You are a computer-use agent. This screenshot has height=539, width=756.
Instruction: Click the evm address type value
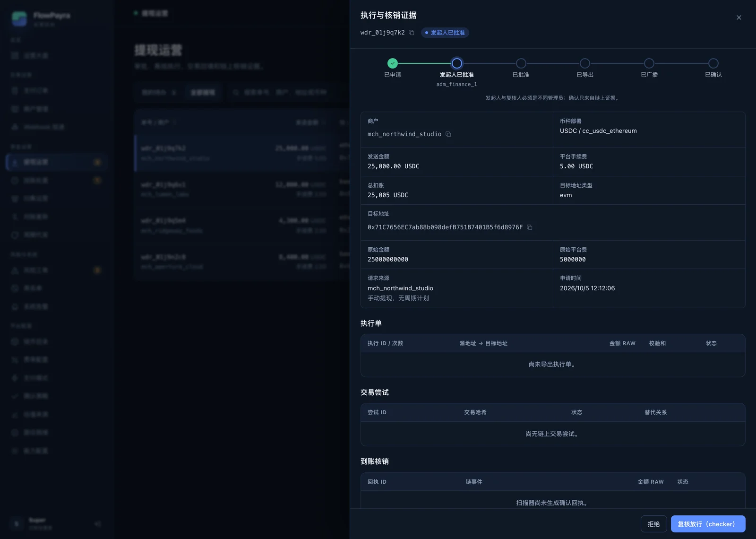point(566,195)
